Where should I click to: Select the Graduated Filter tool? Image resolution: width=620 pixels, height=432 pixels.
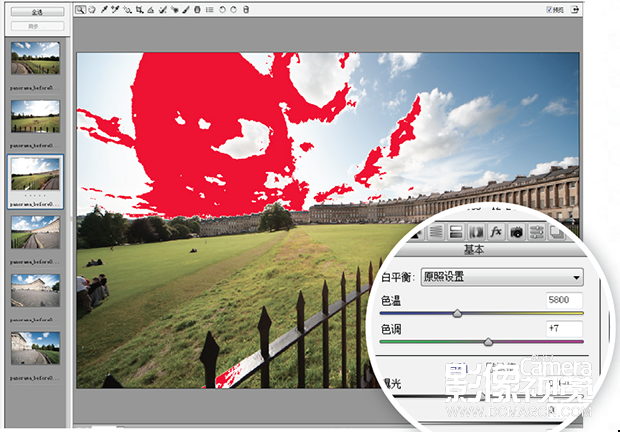pos(197,9)
